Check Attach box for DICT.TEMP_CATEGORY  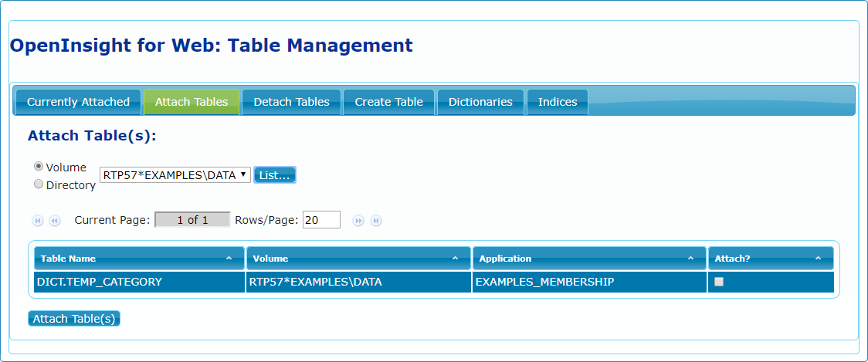[718, 282]
